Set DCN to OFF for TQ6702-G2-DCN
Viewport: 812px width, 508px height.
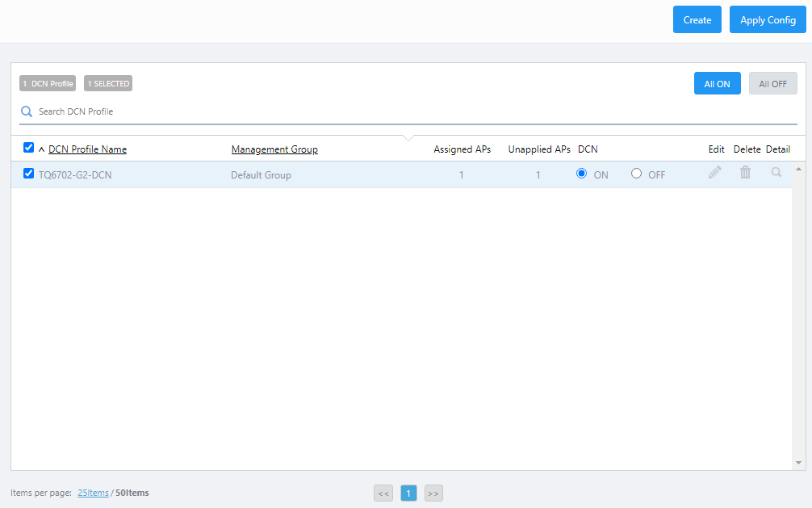pyautogui.click(x=637, y=174)
